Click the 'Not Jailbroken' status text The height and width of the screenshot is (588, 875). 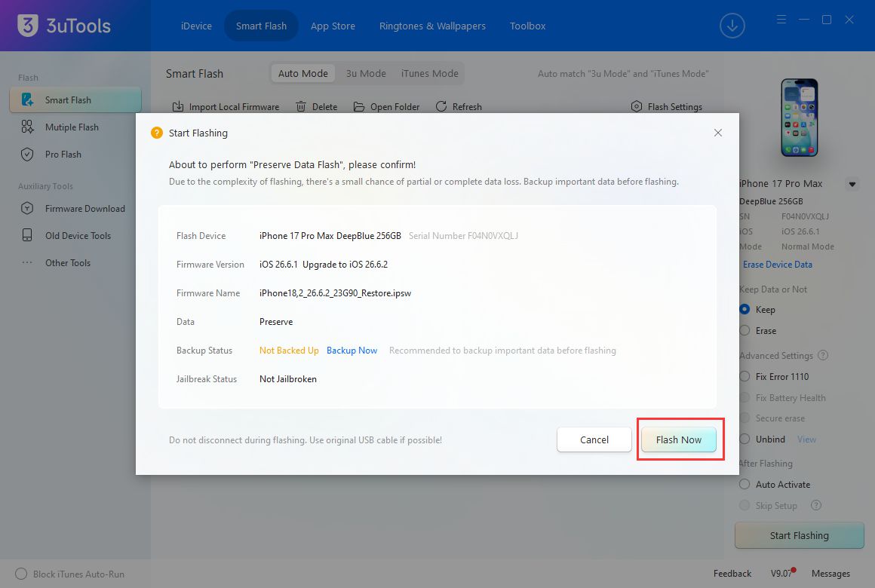[288, 378]
